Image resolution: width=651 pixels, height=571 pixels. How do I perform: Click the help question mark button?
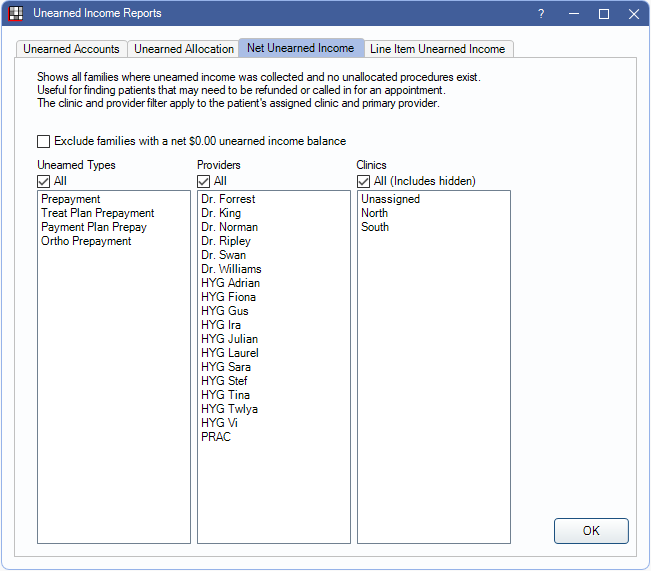(x=541, y=14)
